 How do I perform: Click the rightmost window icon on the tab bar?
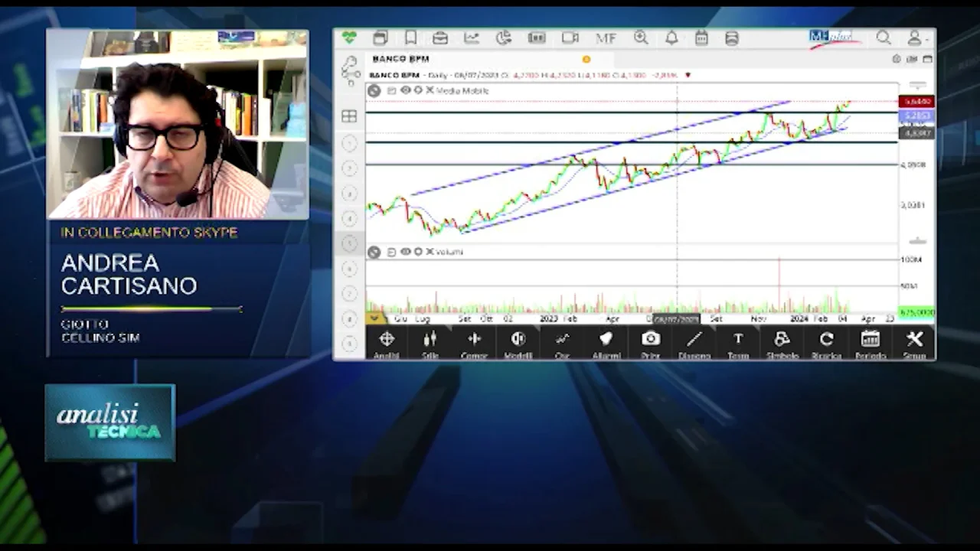(927, 59)
